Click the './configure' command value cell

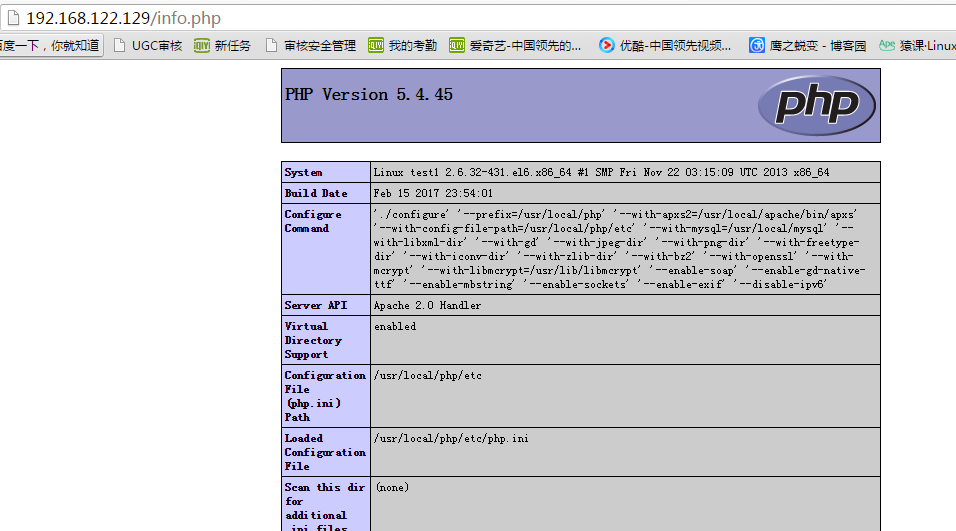(x=625, y=249)
